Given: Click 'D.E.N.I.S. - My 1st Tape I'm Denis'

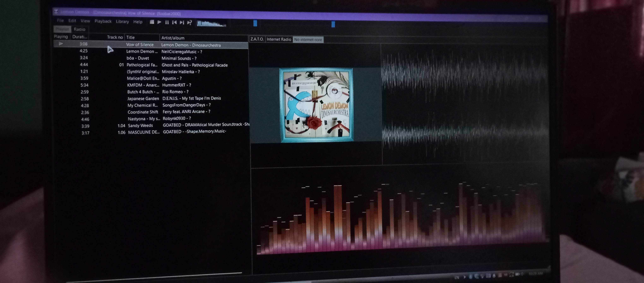Looking at the screenshot, I should pos(192,98).
